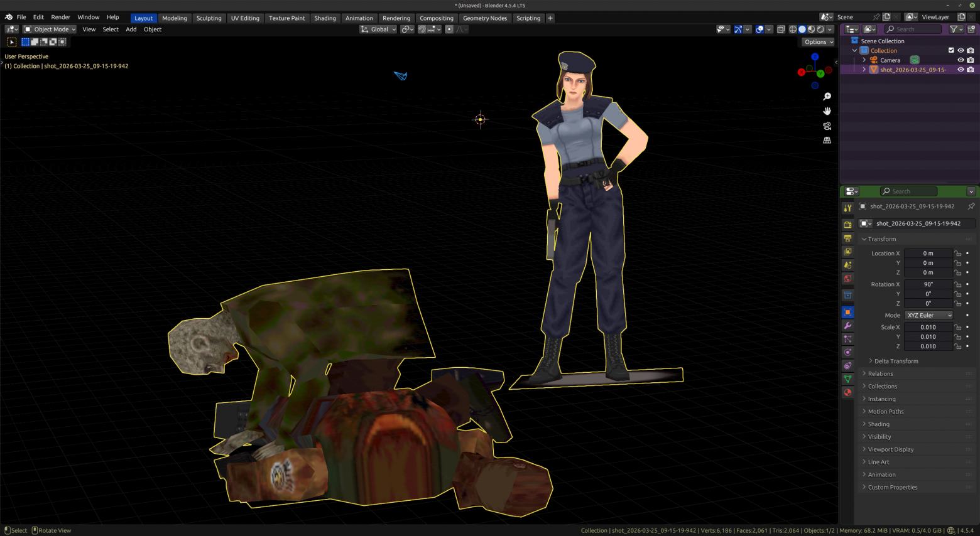Image resolution: width=980 pixels, height=536 pixels.
Task: Switch to the Sculpting workspace tab
Action: tap(209, 18)
